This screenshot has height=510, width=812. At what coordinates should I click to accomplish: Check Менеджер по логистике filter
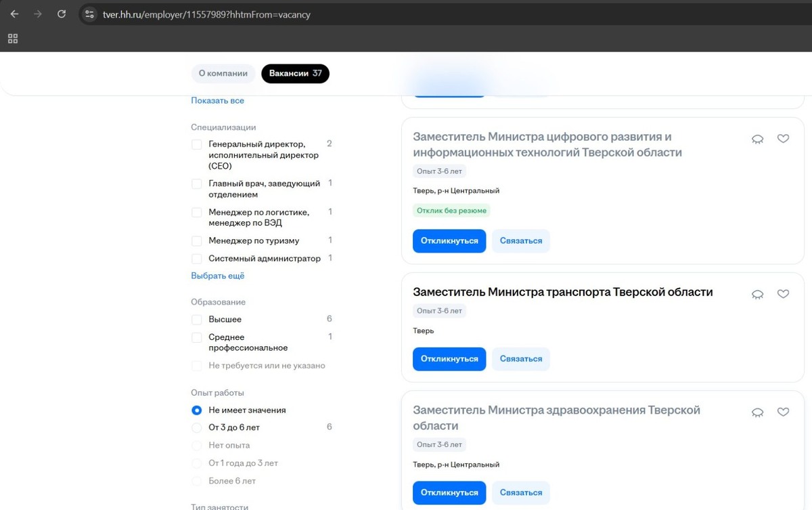[197, 212]
